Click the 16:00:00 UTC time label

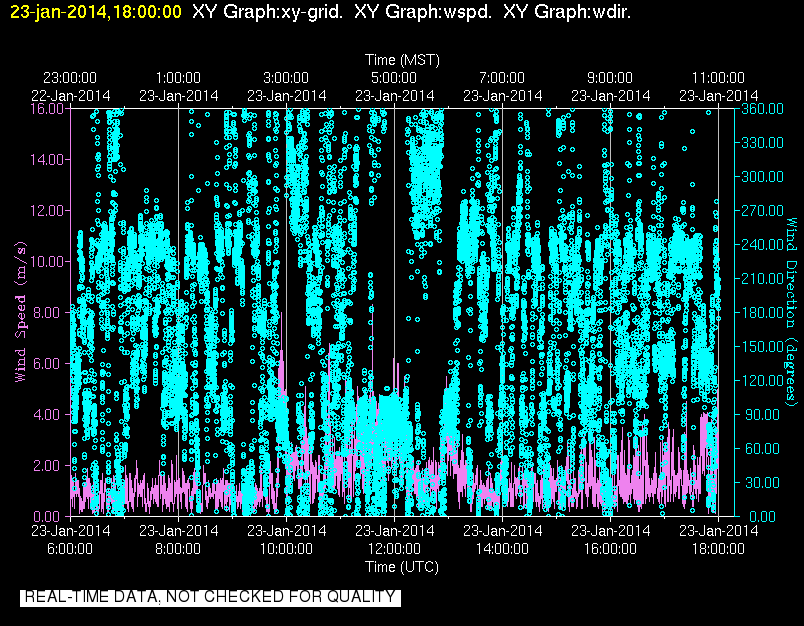[x=610, y=549]
